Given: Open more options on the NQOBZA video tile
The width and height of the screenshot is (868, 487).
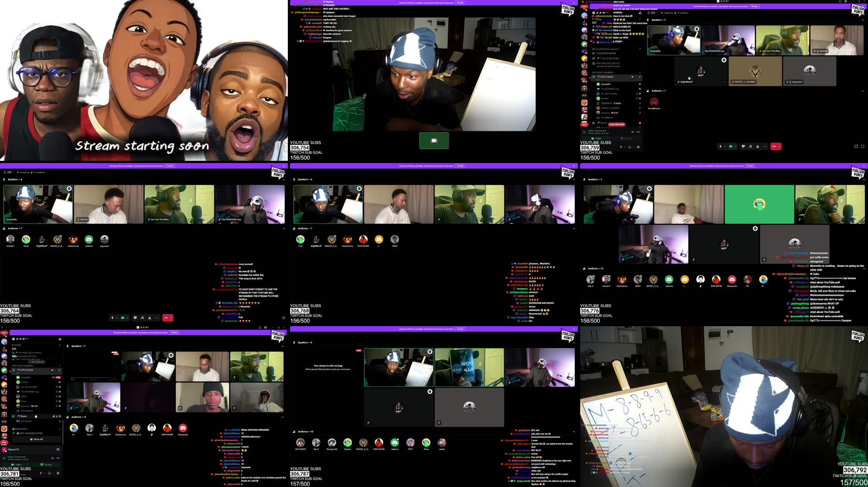Looking at the screenshot, I should [723, 81].
